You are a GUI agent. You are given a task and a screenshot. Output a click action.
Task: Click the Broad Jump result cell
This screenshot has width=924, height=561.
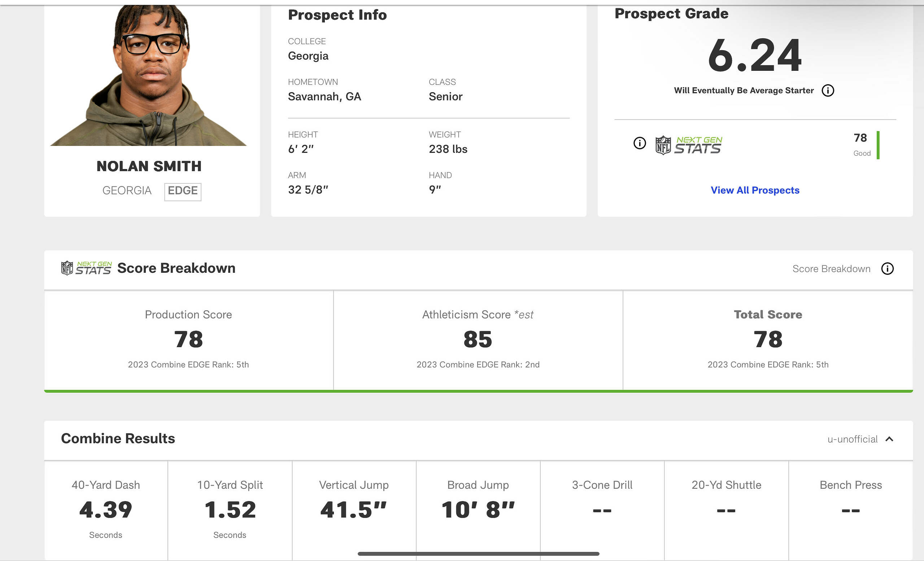coord(478,510)
